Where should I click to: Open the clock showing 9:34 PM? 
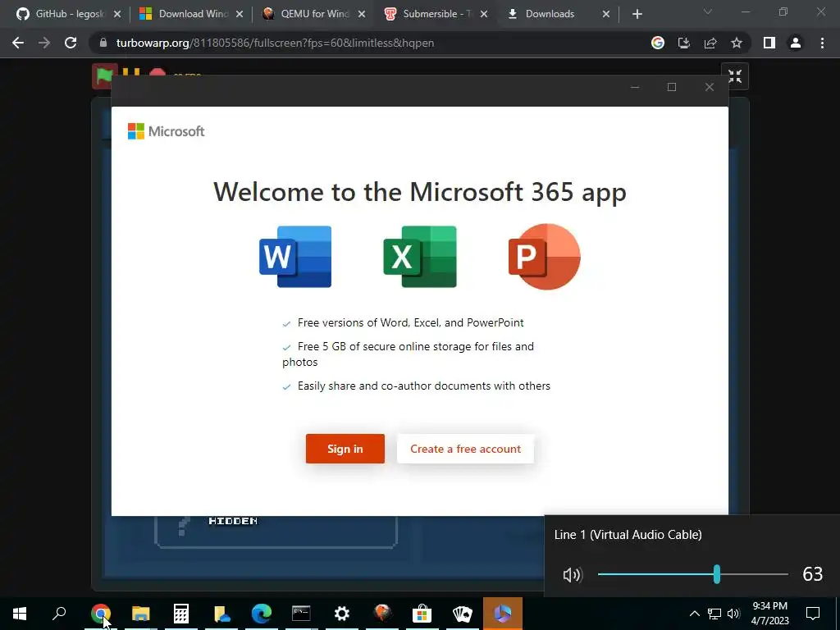769,614
